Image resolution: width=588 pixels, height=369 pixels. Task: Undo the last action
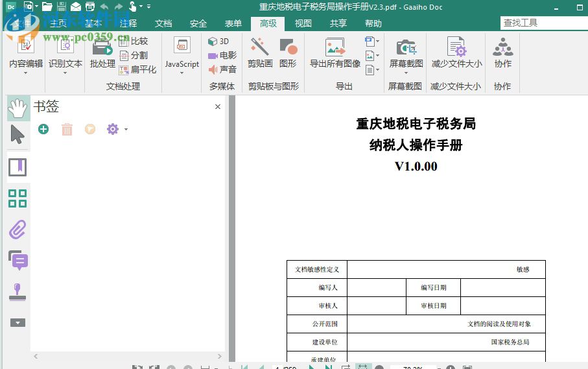(104, 6)
